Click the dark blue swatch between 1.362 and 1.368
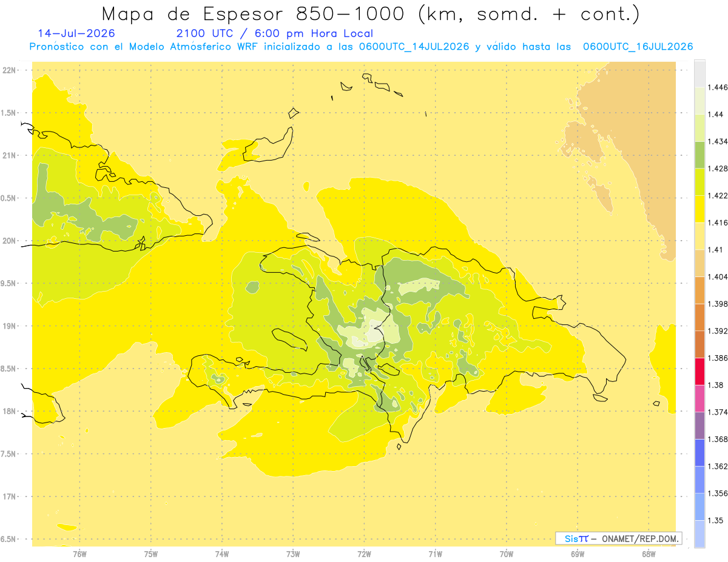Screen dimensions: 728x562 pos(699,452)
